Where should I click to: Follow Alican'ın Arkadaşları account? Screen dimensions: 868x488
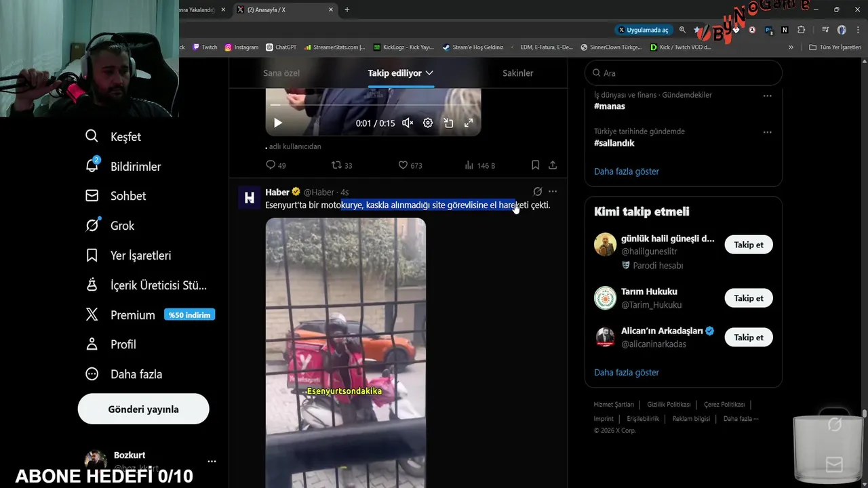pos(749,338)
